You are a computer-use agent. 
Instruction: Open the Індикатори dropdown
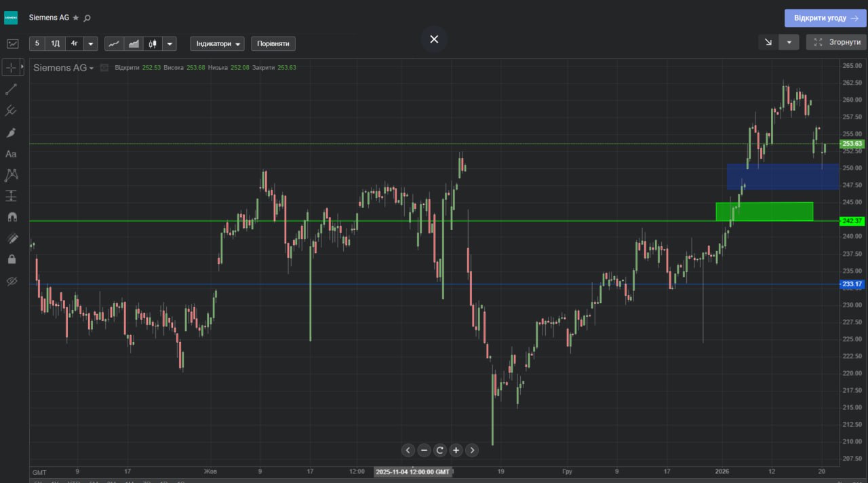coord(217,43)
